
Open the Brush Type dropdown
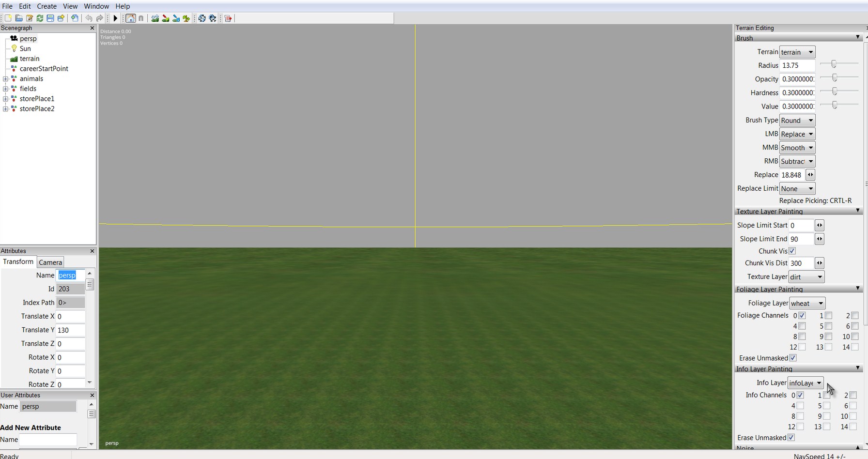pyautogui.click(x=797, y=120)
